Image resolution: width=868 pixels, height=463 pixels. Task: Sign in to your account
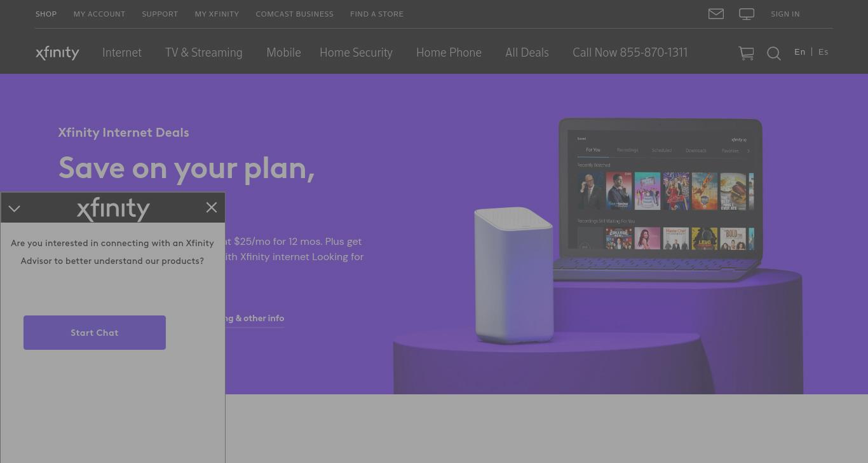[785, 14]
